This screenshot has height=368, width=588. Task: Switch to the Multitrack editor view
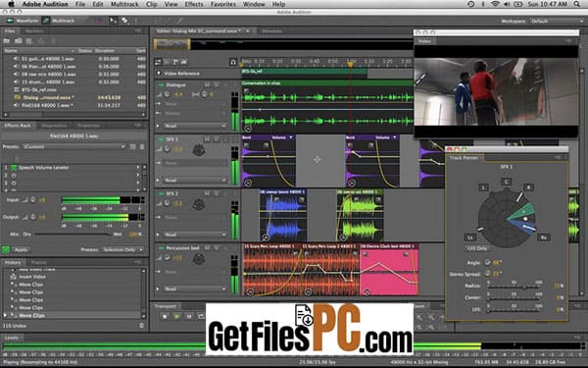(58, 21)
